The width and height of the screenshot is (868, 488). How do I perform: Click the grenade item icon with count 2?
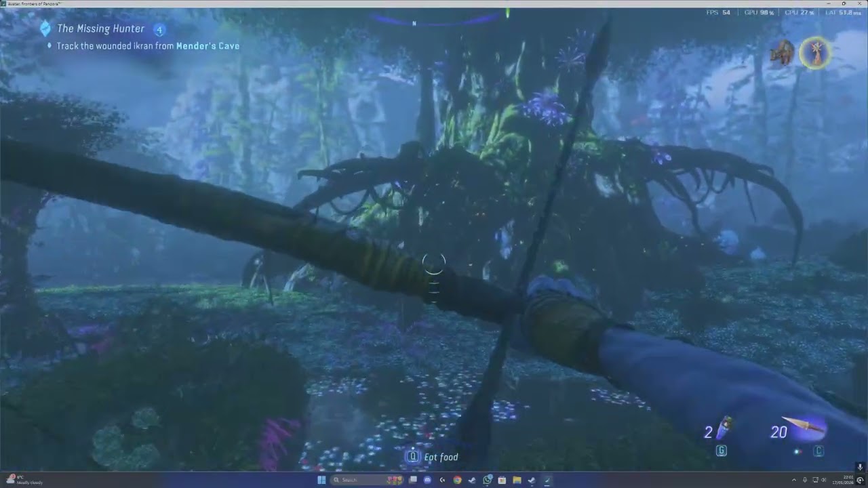(725, 428)
